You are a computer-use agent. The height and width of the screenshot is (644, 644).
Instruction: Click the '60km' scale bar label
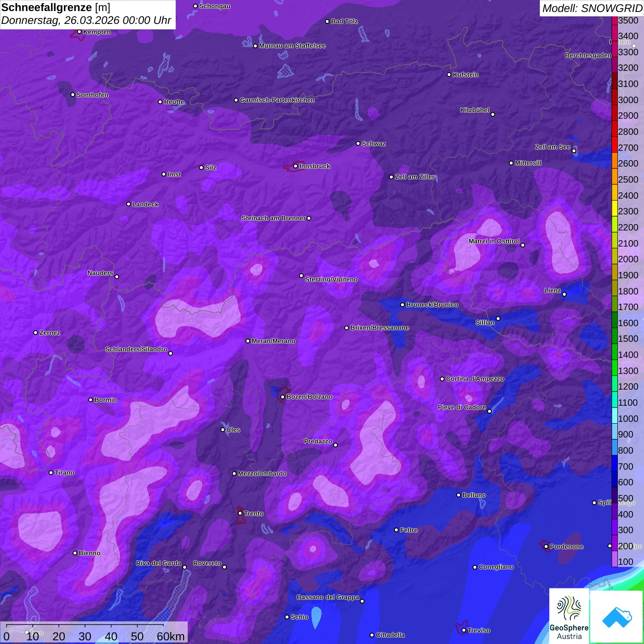(171, 636)
